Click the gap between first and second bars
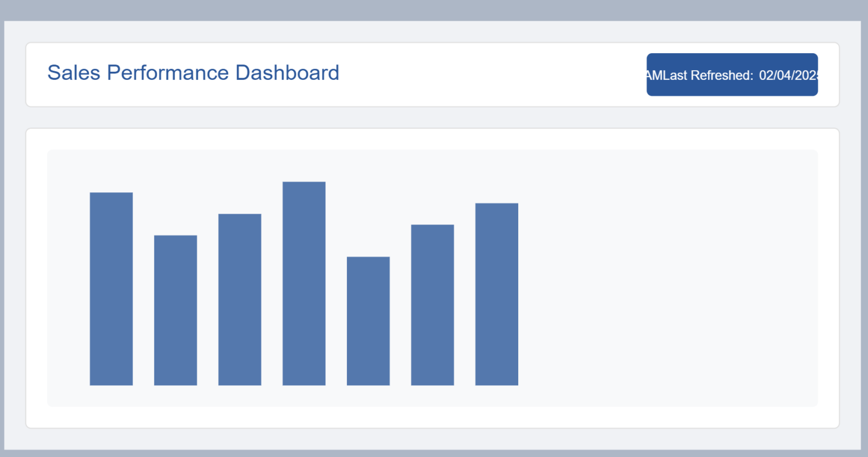The image size is (868, 457). 144,311
